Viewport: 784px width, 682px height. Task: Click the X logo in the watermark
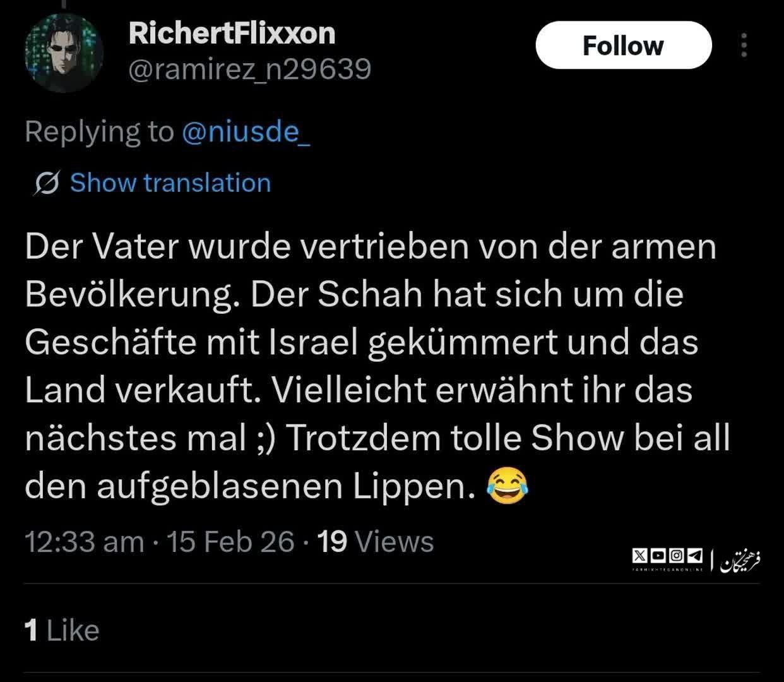(x=639, y=556)
